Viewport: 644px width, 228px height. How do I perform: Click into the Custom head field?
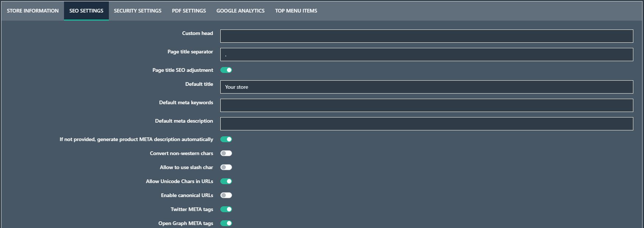[427, 36]
